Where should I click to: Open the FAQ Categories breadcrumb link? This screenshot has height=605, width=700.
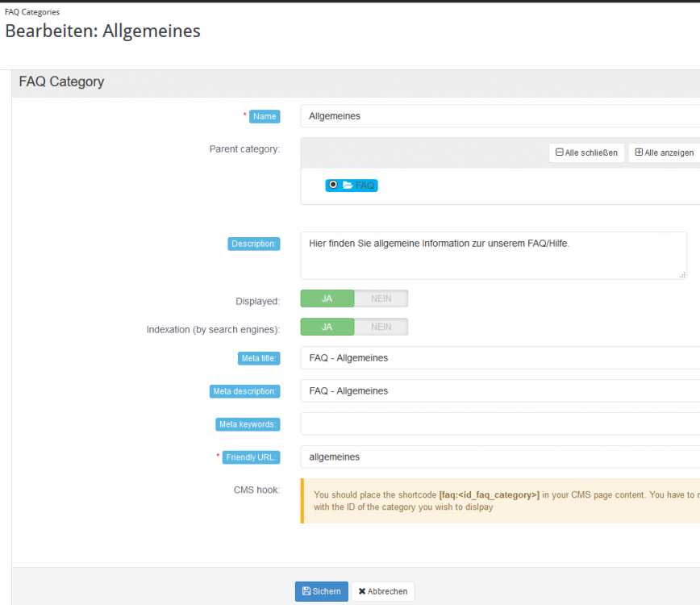[32, 12]
